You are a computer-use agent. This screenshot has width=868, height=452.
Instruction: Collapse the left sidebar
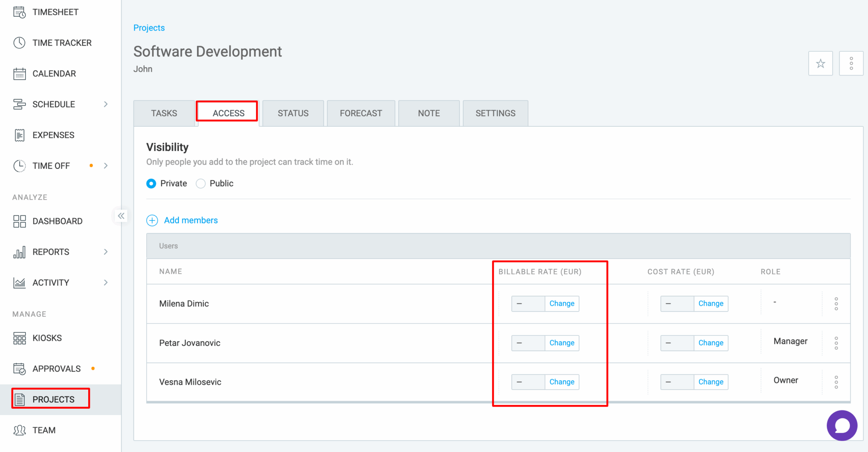pyautogui.click(x=121, y=216)
